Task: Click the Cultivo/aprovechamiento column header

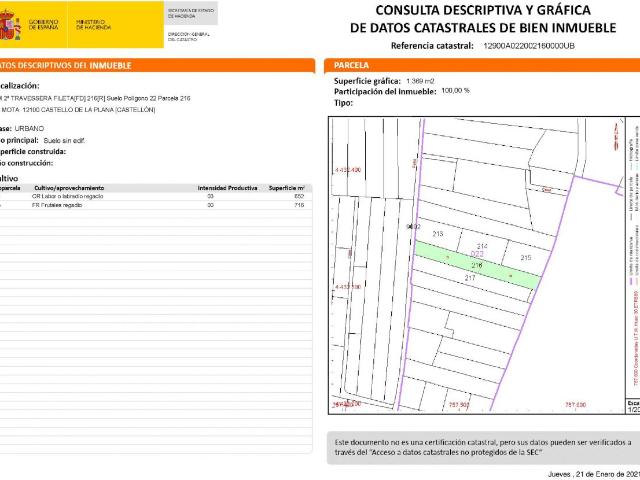Action: point(69,187)
